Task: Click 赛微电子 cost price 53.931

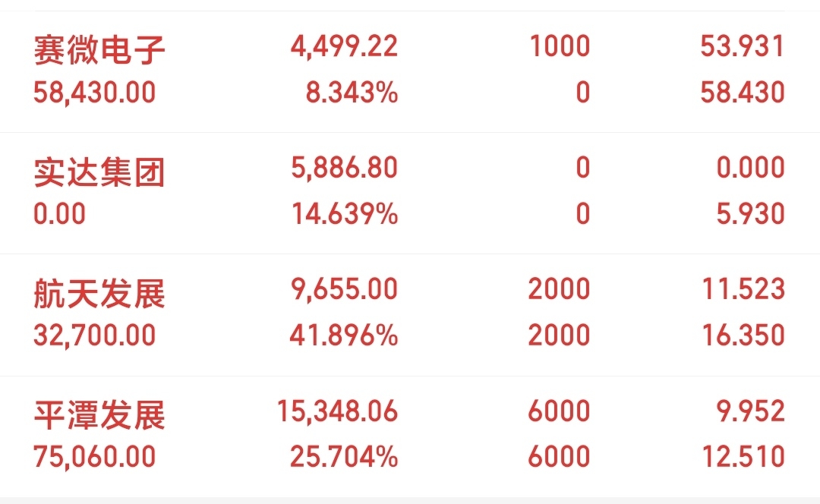Action: [743, 47]
